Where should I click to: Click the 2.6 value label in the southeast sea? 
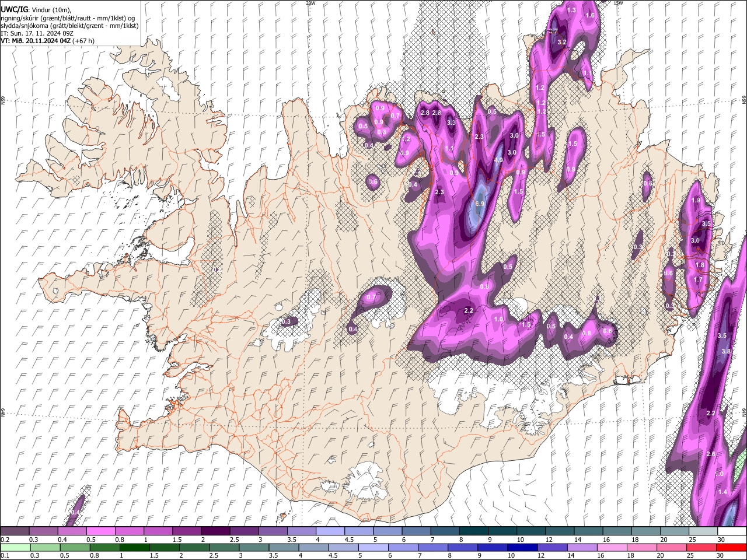[x=711, y=454]
